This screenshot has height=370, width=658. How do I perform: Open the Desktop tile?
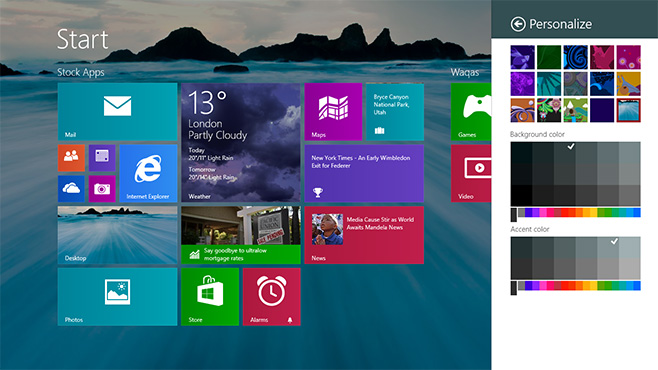click(x=118, y=235)
